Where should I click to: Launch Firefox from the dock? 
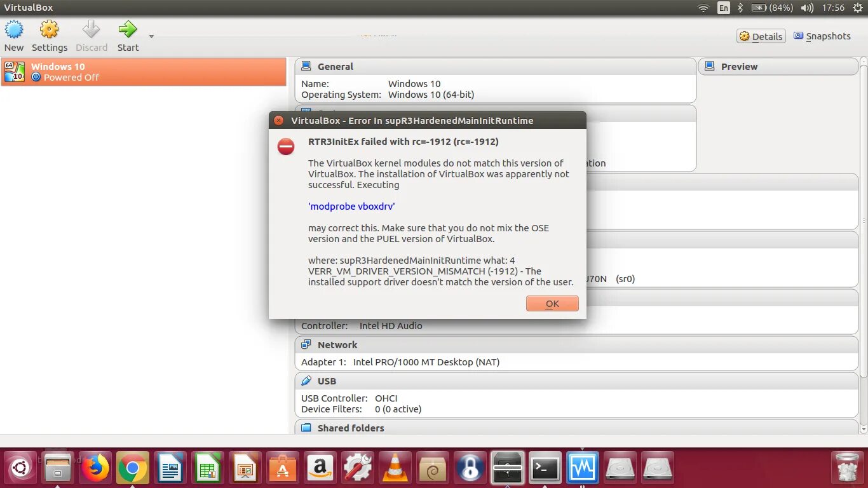click(x=95, y=468)
